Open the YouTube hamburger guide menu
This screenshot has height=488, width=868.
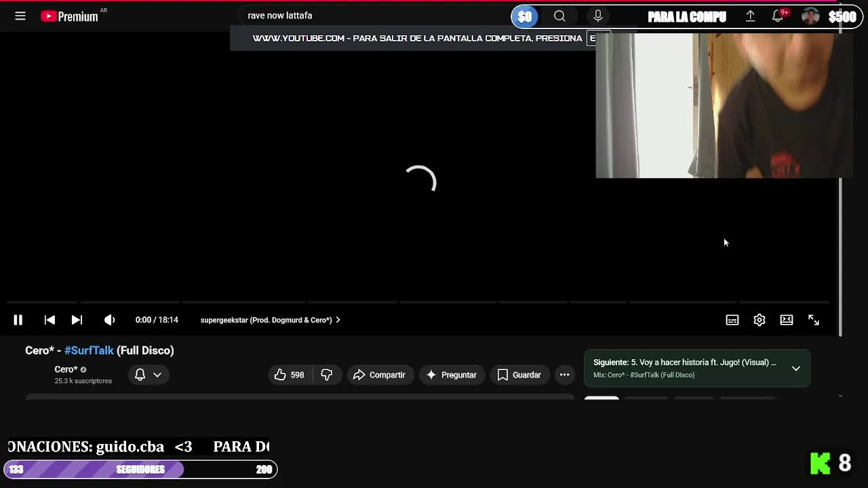pos(20,16)
